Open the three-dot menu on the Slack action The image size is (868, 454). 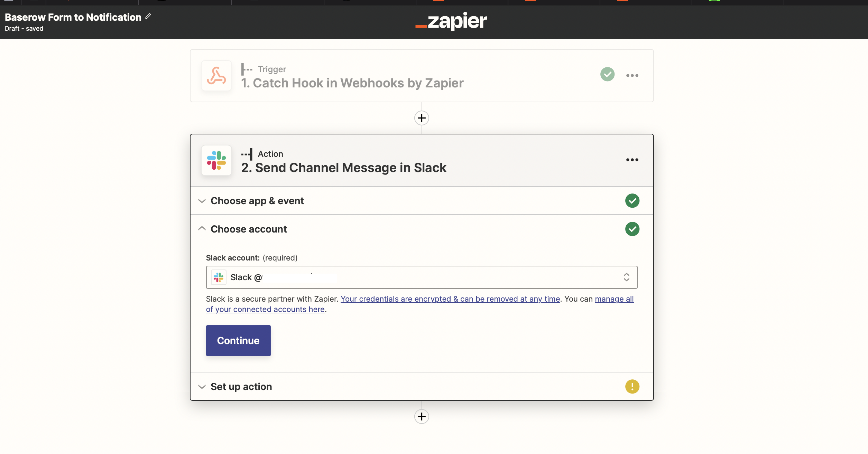tap(632, 160)
